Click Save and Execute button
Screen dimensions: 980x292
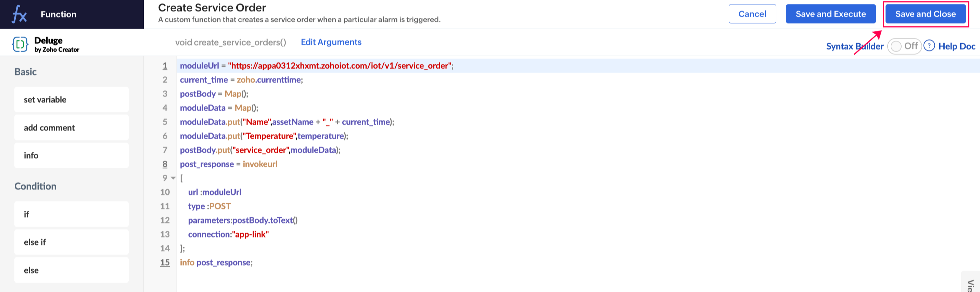(830, 14)
